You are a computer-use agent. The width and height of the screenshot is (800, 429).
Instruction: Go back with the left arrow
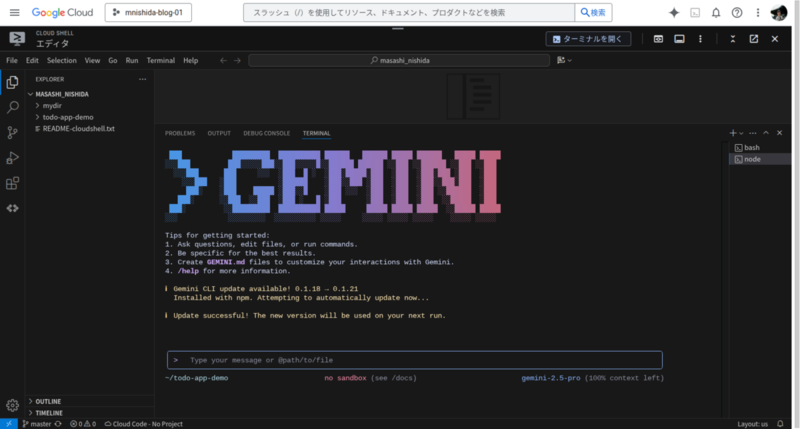pos(223,60)
